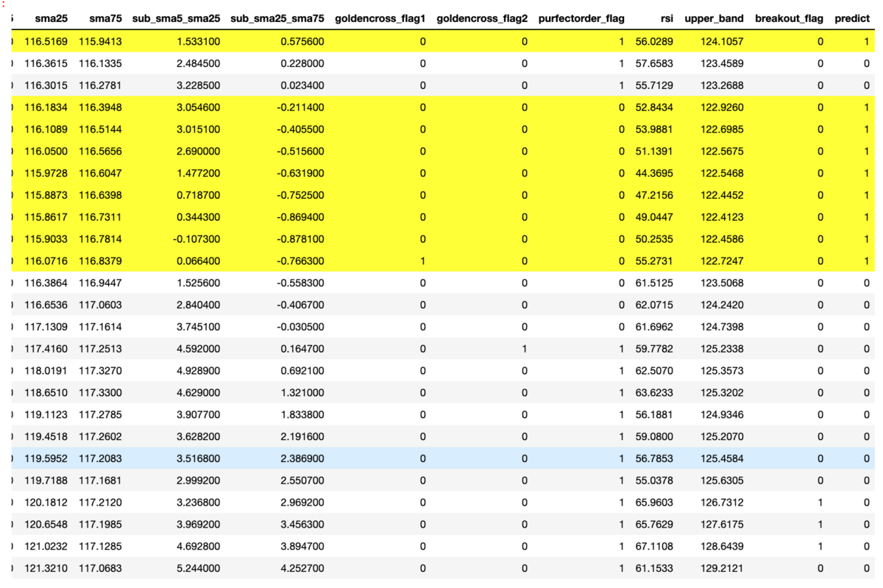Click the rsi value 57.6583
The width and height of the screenshot is (883, 588).
(x=654, y=64)
